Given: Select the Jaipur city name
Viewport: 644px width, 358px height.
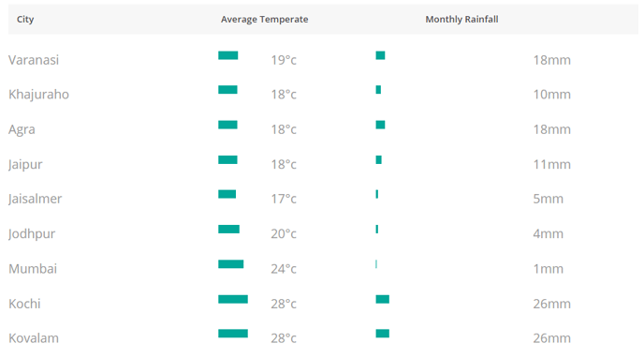Looking at the screenshot, I should pyautogui.click(x=25, y=164).
